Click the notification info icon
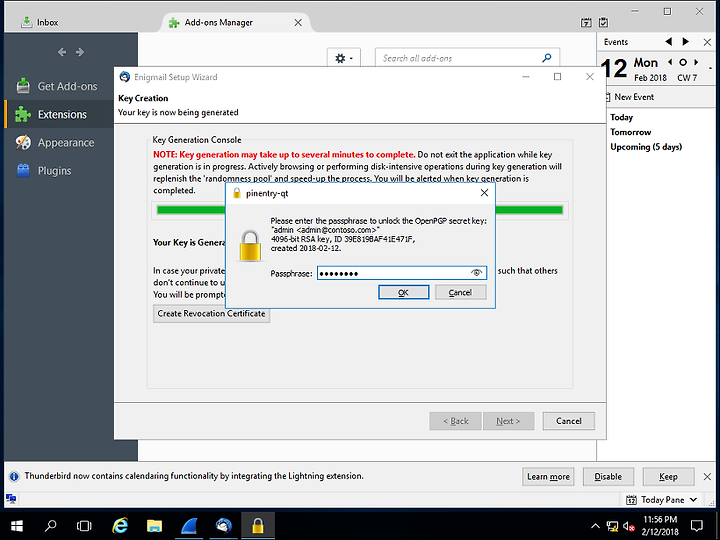 tap(14, 476)
